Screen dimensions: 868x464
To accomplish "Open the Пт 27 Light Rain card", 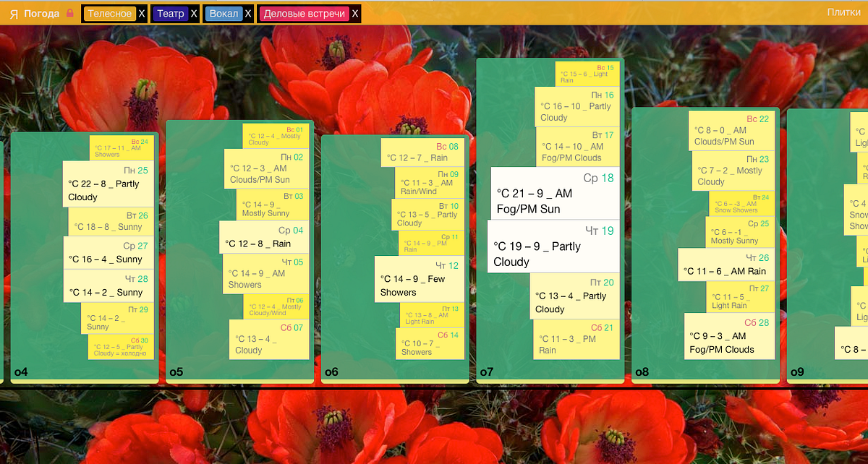I will 741,296.
